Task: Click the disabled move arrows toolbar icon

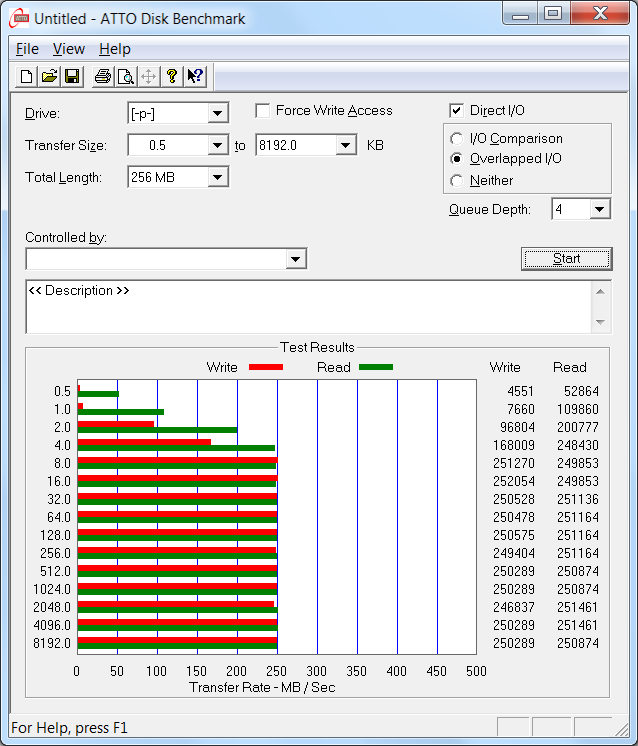Action: pyautogui.click(x=148, y=76)
